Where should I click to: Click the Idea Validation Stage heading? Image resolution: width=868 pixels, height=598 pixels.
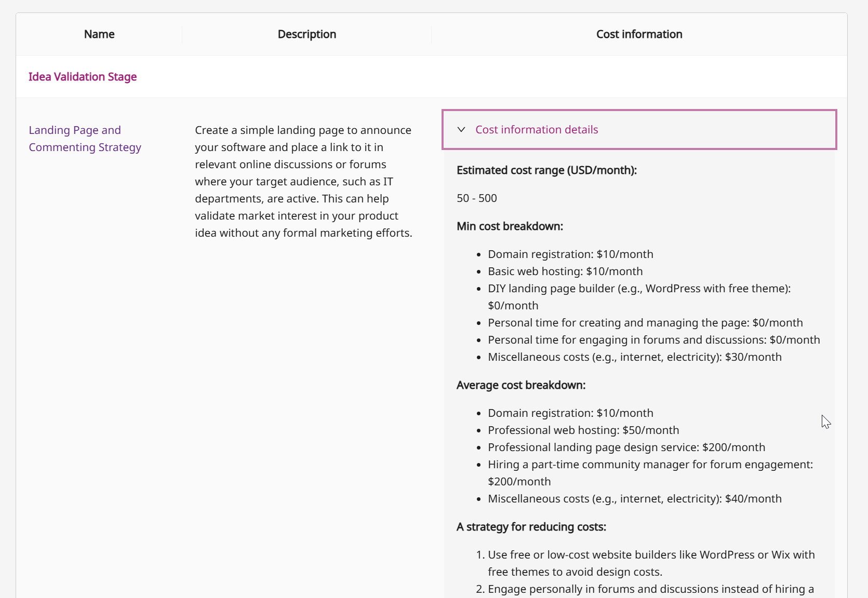[x=83, y=77]
